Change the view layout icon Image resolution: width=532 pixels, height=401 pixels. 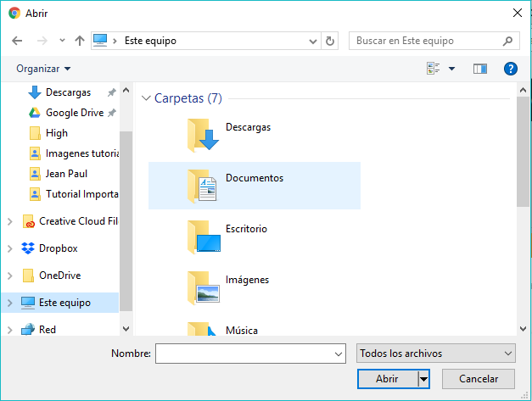(x=434, y=69)
